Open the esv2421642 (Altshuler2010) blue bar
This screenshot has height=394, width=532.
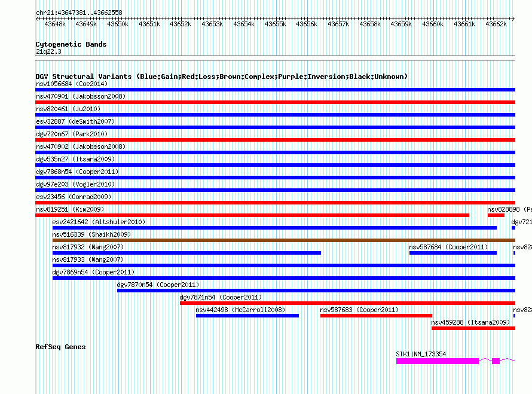coord(274,228)
